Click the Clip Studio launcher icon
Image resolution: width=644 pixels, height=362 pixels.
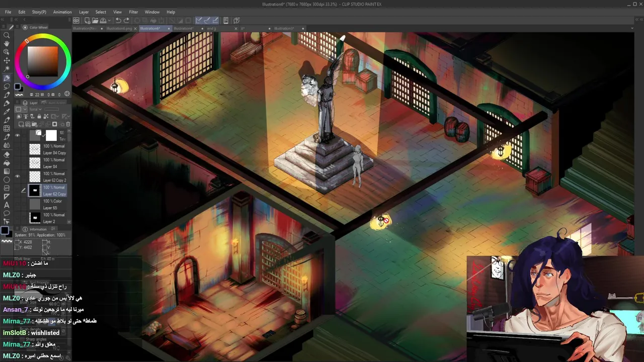(x=76, y=21)
